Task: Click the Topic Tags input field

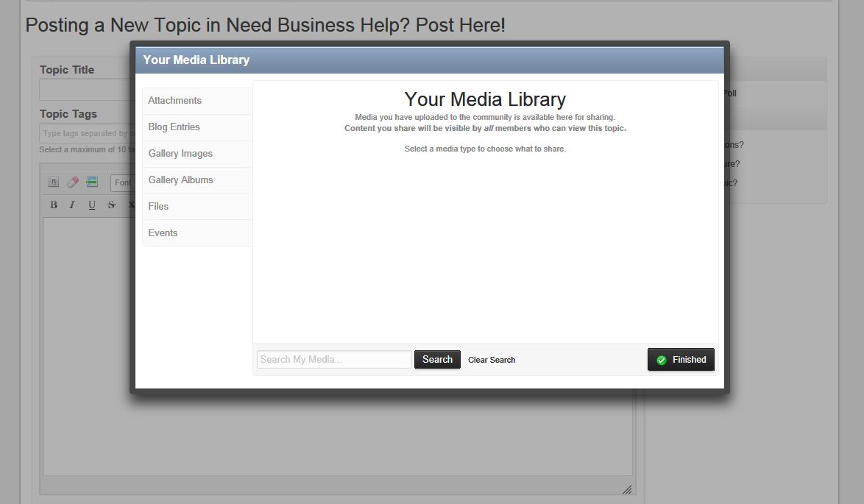Action: click(87, 133)
